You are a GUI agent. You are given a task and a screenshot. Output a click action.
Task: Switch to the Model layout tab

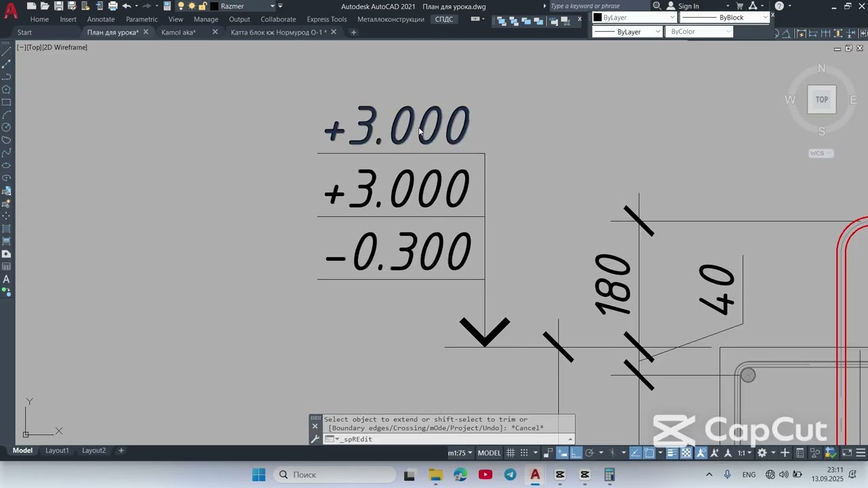22,450
